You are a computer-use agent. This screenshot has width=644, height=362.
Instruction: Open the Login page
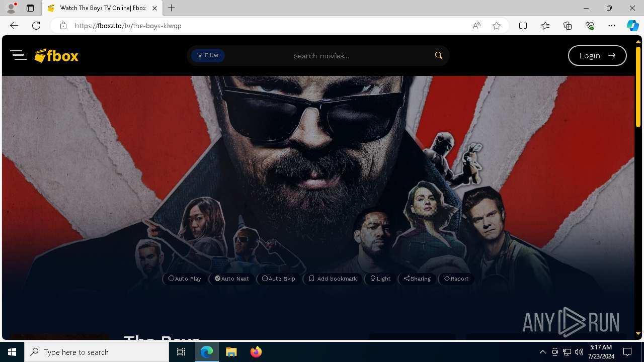pyautogui.click(x=597, y=55)
